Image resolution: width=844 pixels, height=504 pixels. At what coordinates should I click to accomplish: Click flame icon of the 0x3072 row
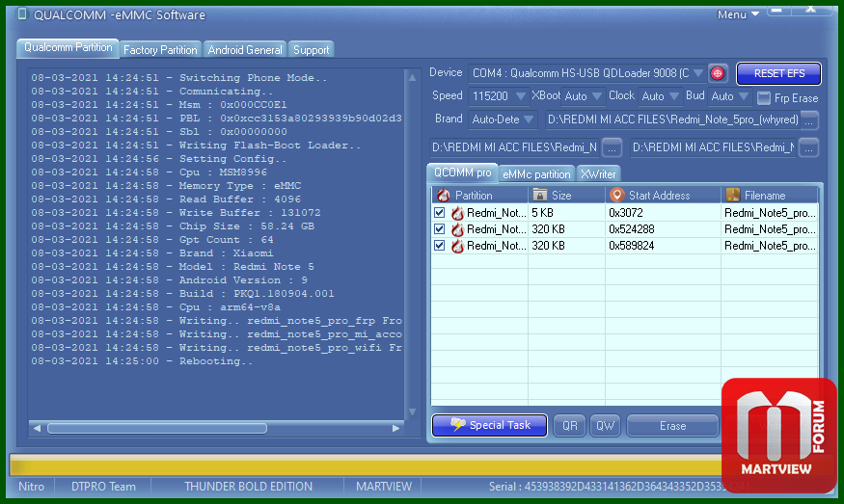pyautogui.click(x=457, y=213)
